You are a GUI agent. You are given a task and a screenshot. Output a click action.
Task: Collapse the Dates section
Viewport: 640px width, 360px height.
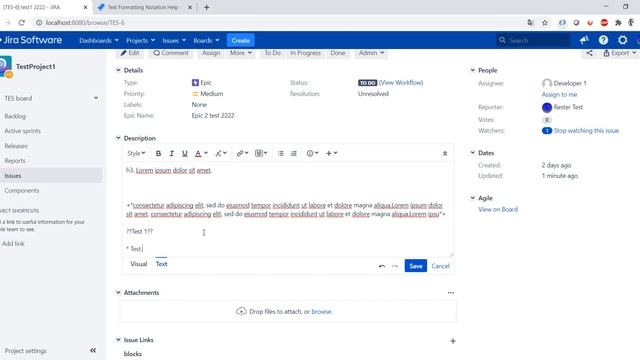[x=473, y=153]
